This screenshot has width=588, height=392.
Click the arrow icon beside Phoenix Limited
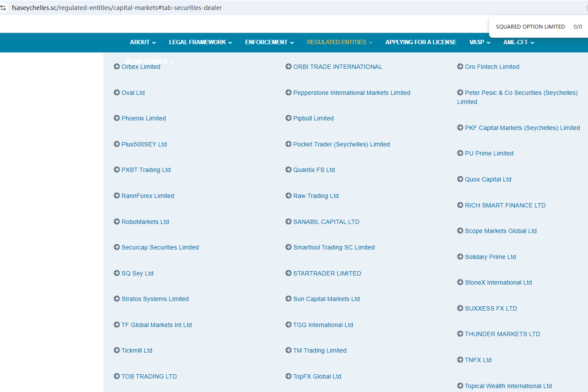pyautogui.click(x=117, y=118)
